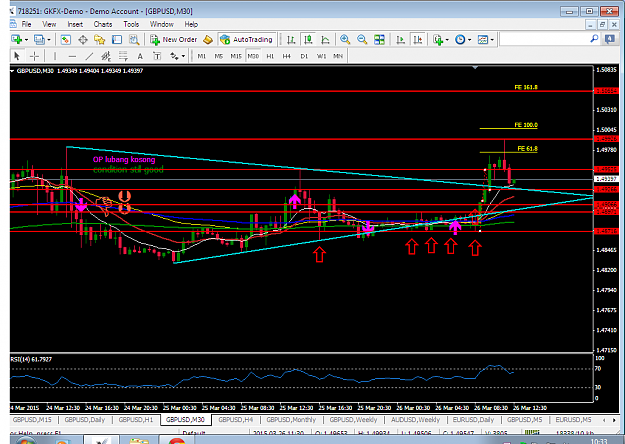Toggle the AutoTrading button

click(246, 39)
